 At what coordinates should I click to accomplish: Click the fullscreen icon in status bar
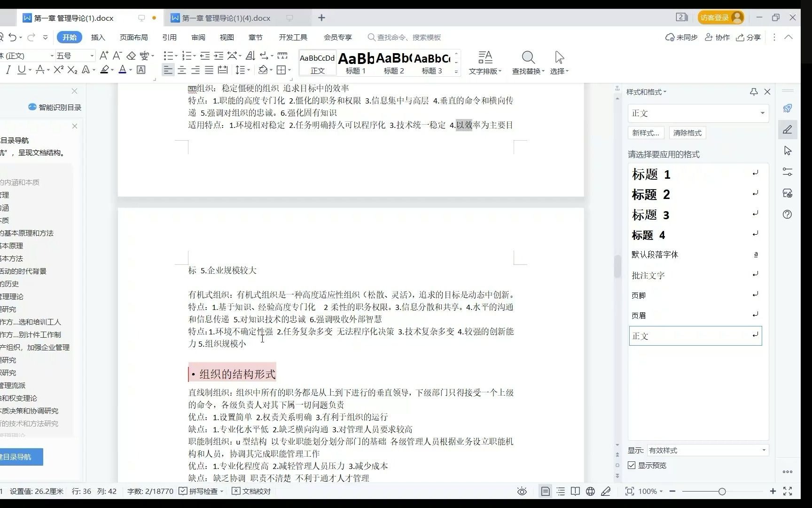coord(788,491)
